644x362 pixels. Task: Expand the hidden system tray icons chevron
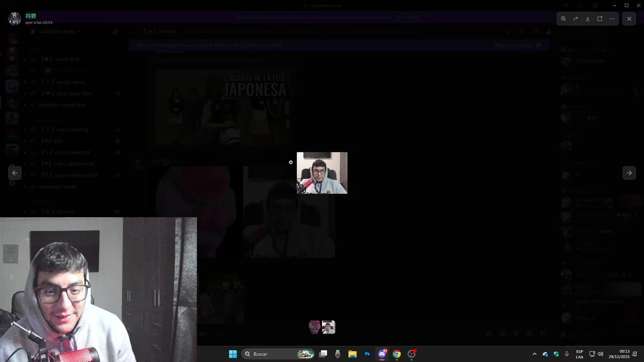(534, 354)
